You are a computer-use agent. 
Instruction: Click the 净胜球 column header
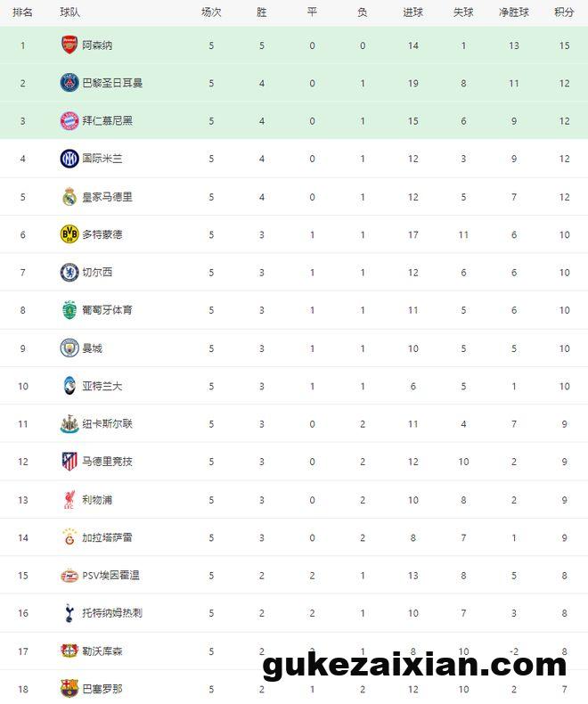click(x=514, y=12)
